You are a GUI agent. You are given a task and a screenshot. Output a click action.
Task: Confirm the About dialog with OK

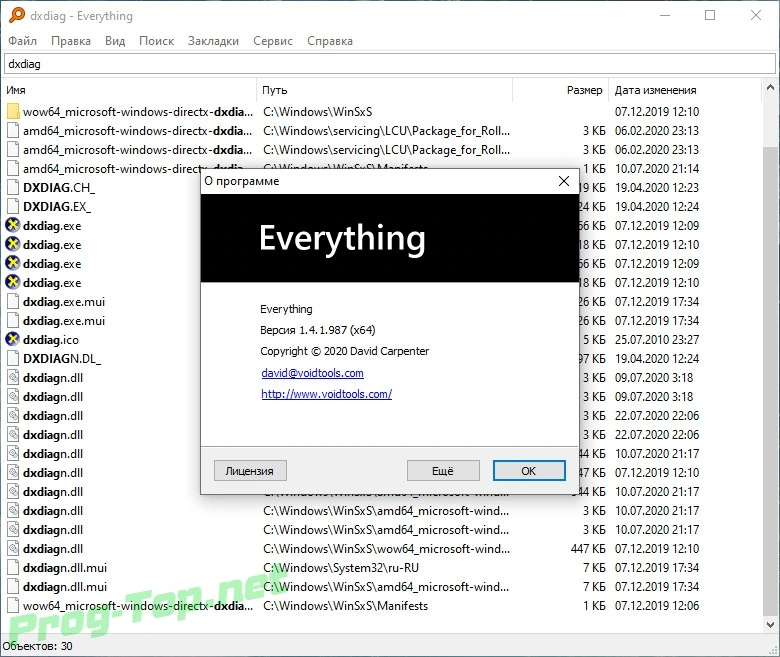coord(529,470)
